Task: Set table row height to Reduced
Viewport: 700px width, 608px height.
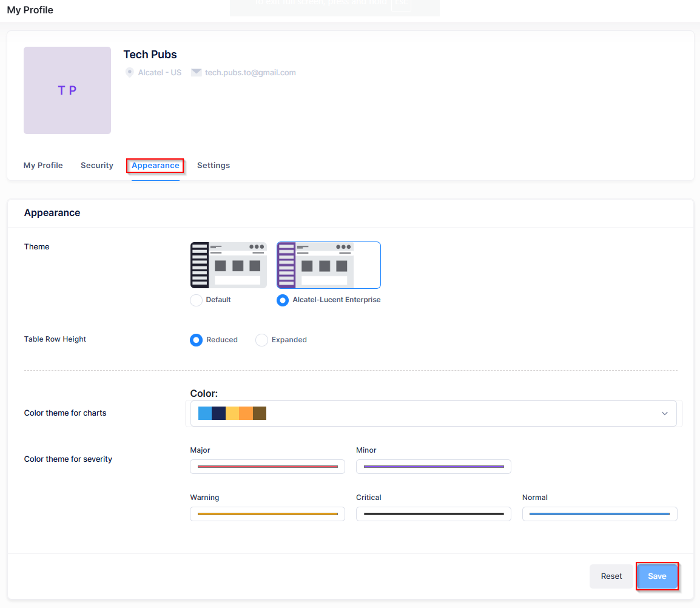Action: coord(196,340)
